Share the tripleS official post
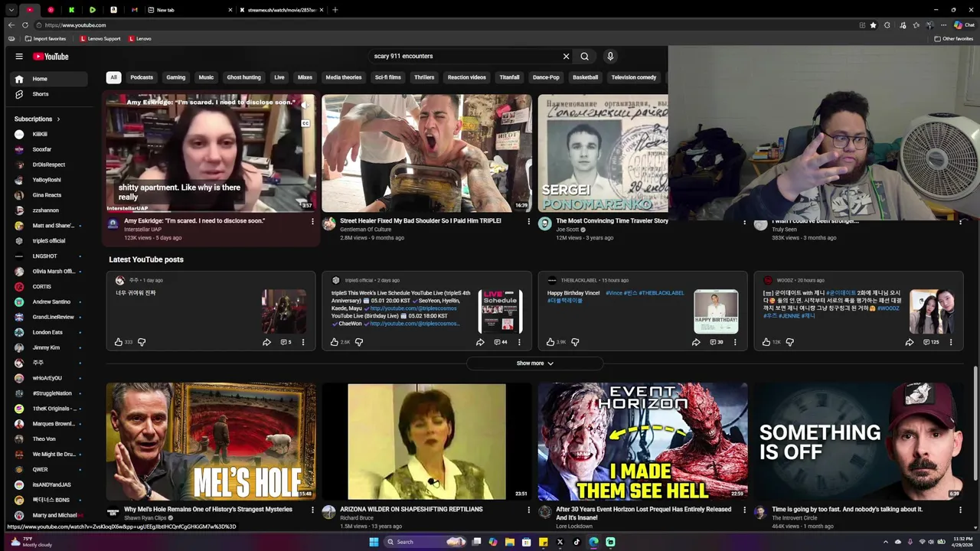This screenshot has height=551, width=980. 480,342
